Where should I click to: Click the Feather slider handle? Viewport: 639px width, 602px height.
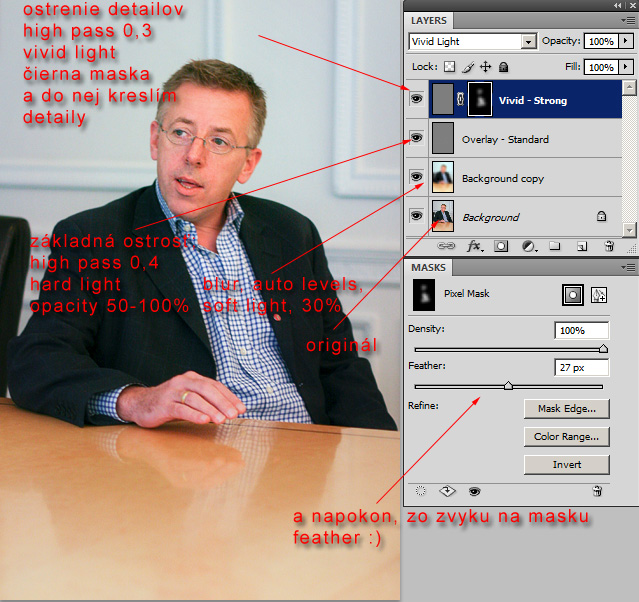pyautogui.click(x=508, y=385)
